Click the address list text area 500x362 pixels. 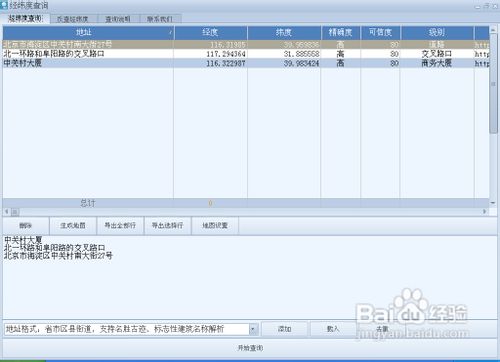point(250,277)
